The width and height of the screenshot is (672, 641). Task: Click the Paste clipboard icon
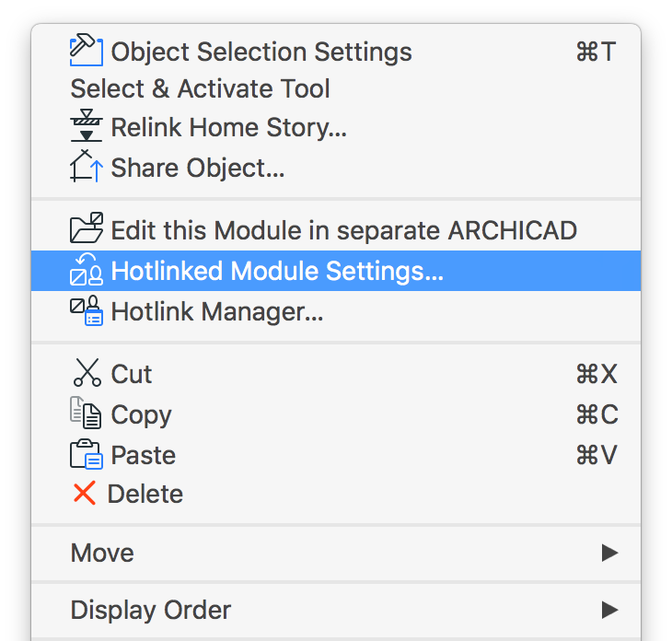coord(87,454)
